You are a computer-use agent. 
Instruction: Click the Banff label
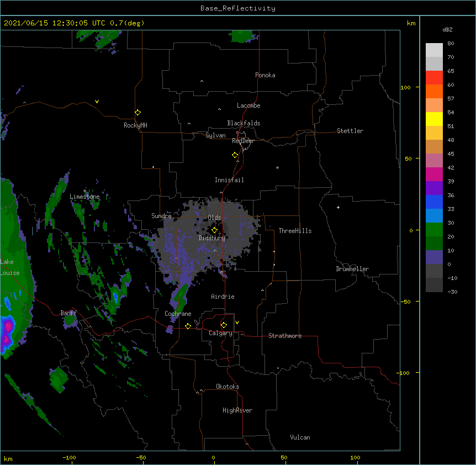pyautogui.click(x=68, y=313)
